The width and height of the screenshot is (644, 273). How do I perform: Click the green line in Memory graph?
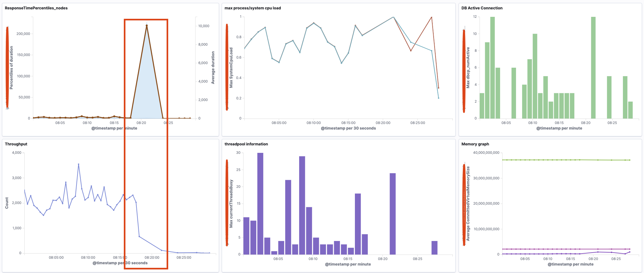(566, 160)
